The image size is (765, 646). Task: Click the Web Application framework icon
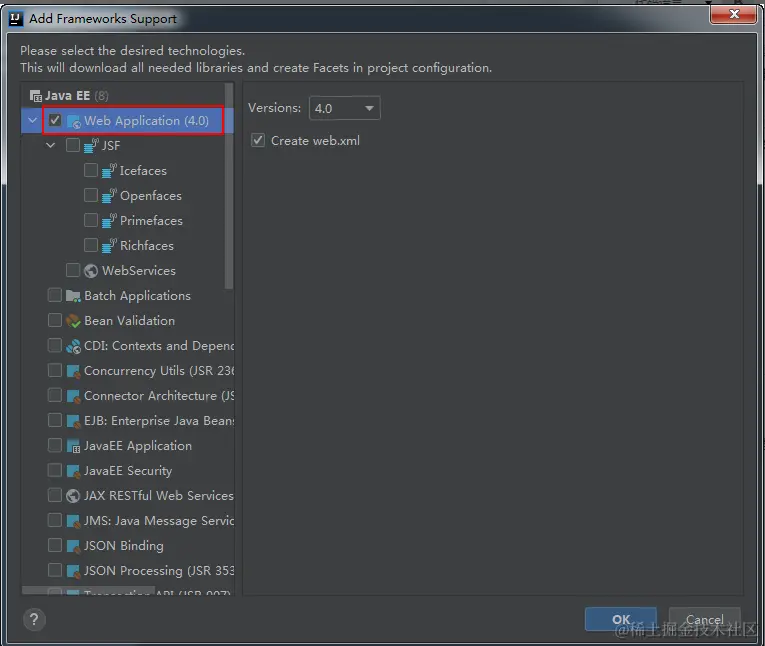pyautogui.click(x=73, y=121)
